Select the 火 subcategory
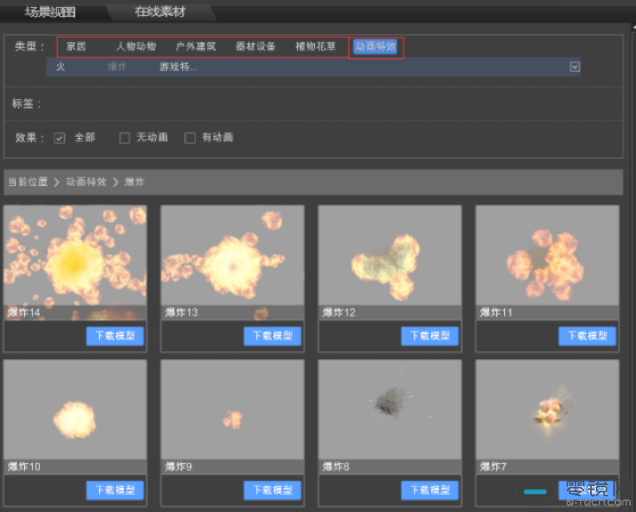 tap(61, 67)
